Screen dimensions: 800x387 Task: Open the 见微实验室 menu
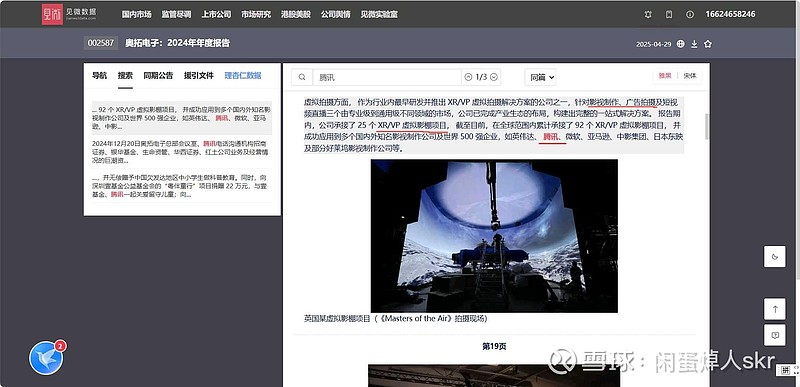(x=379, y=15)
